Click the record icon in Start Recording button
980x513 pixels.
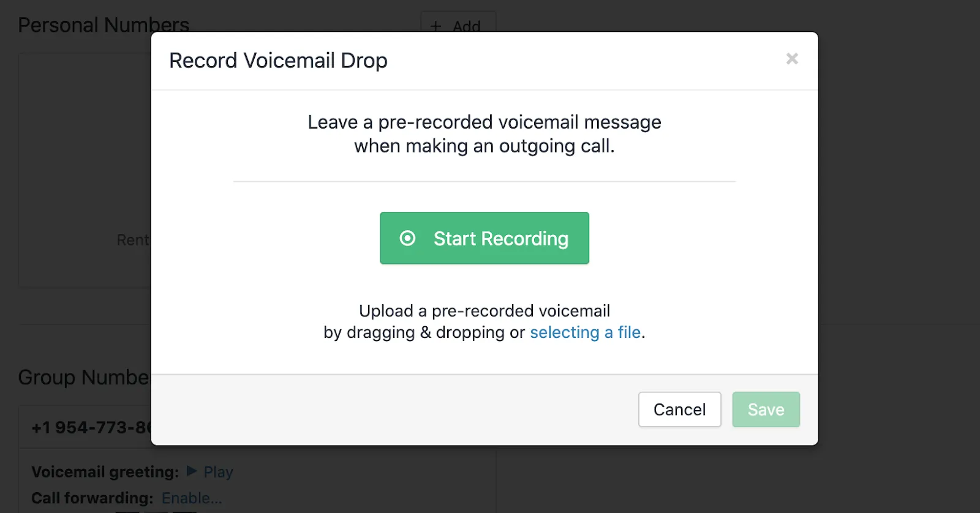point(408,238)
